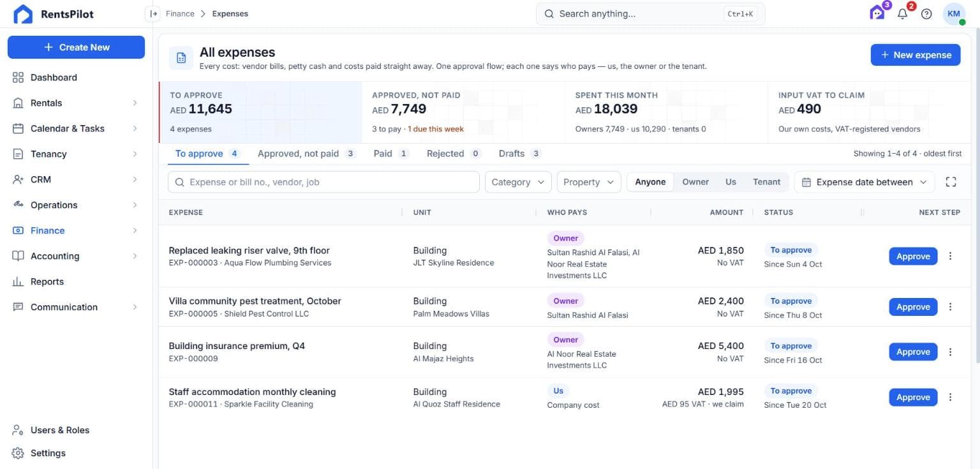980x469 pixels.
Task: Switch to the Paid tab
Action: pyautogui.click(x=391, y=154)
